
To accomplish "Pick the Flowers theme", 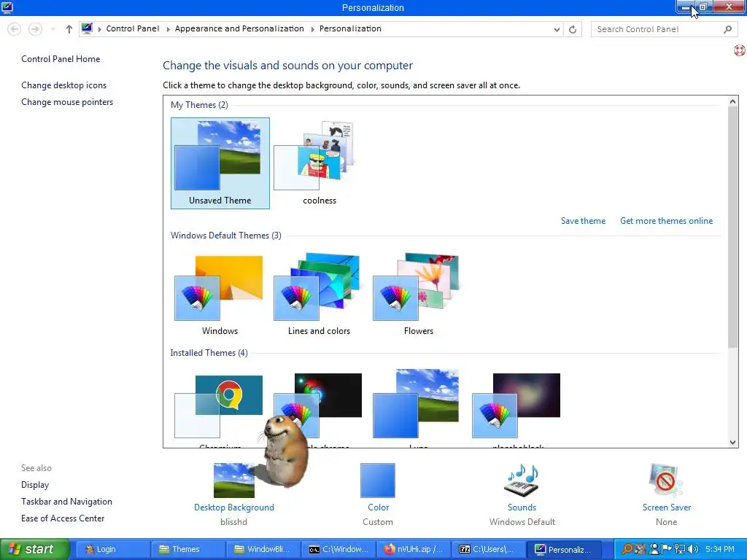I will [x=418, y=294].
